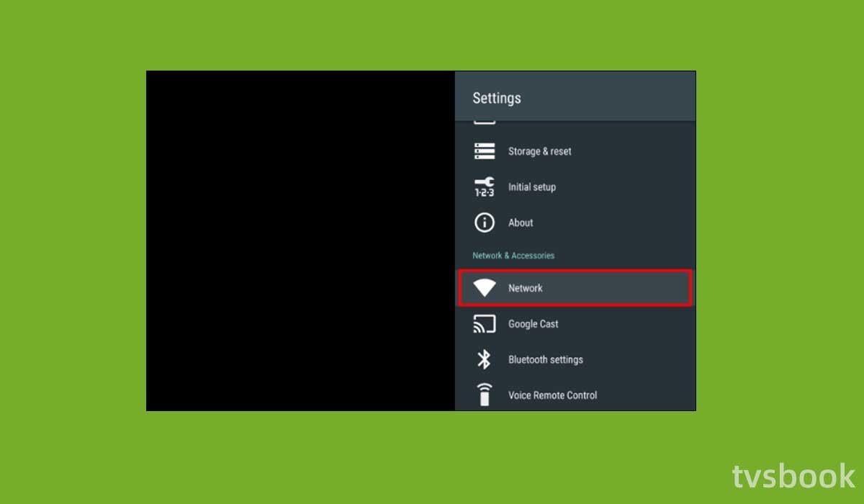
Task: Choose Network from settings list
Action: [x=575, y=288]
